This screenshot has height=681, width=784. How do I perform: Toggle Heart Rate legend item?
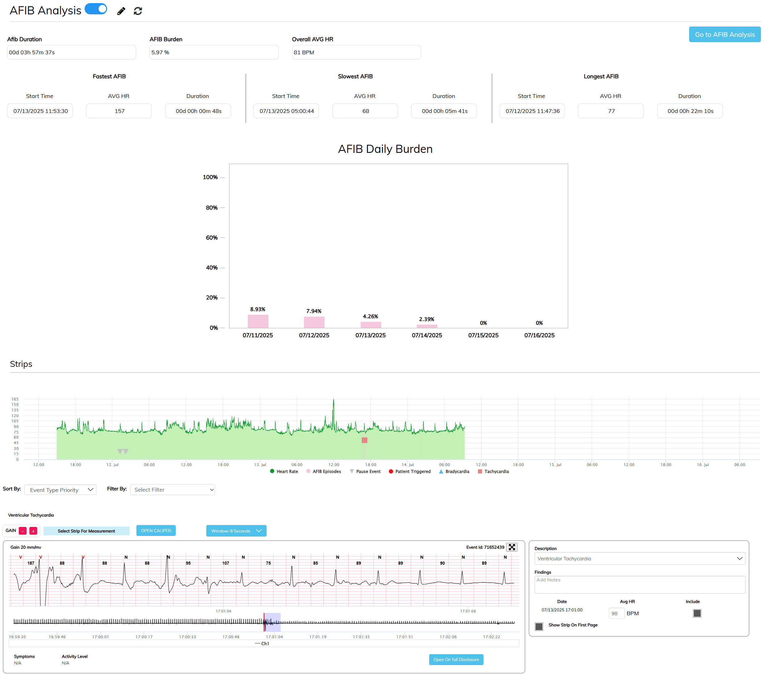click(x=284, y=471)
